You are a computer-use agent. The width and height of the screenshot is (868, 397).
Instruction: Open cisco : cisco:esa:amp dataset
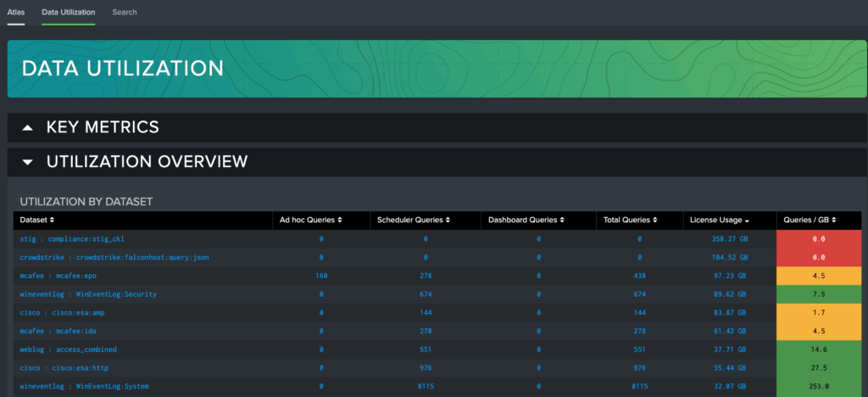click(62, 313)
